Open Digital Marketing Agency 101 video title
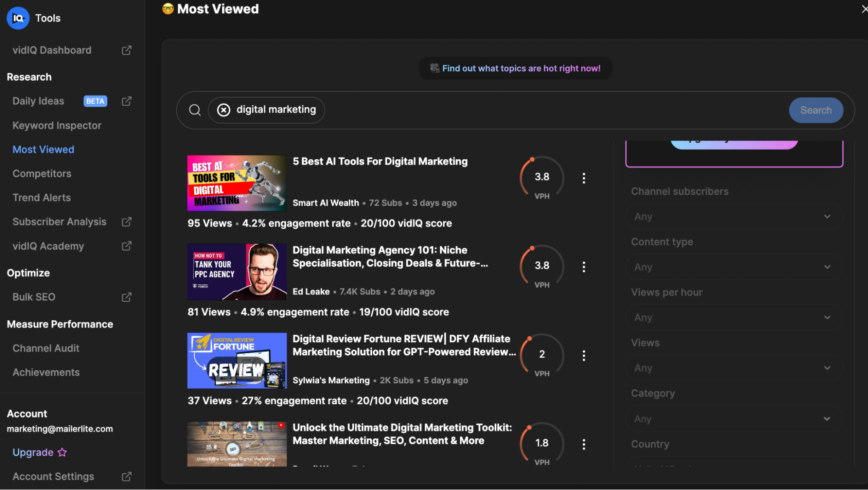This screenshot has width=868, height=490. coord(390,257)
